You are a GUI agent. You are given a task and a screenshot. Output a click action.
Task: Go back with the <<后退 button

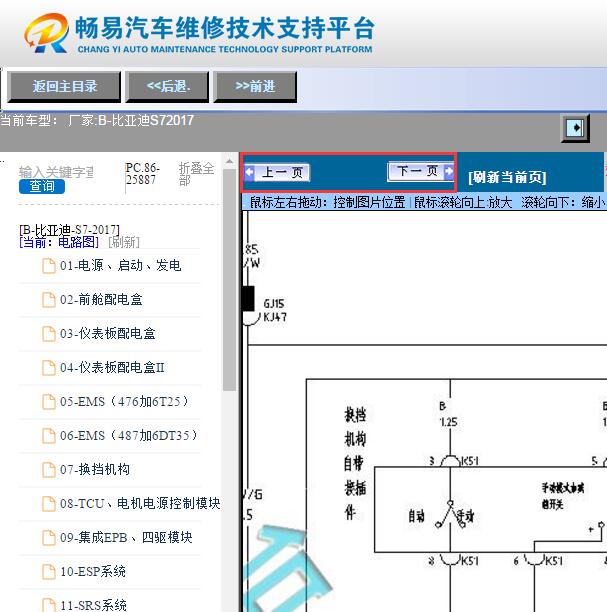(x=167, y=87)
